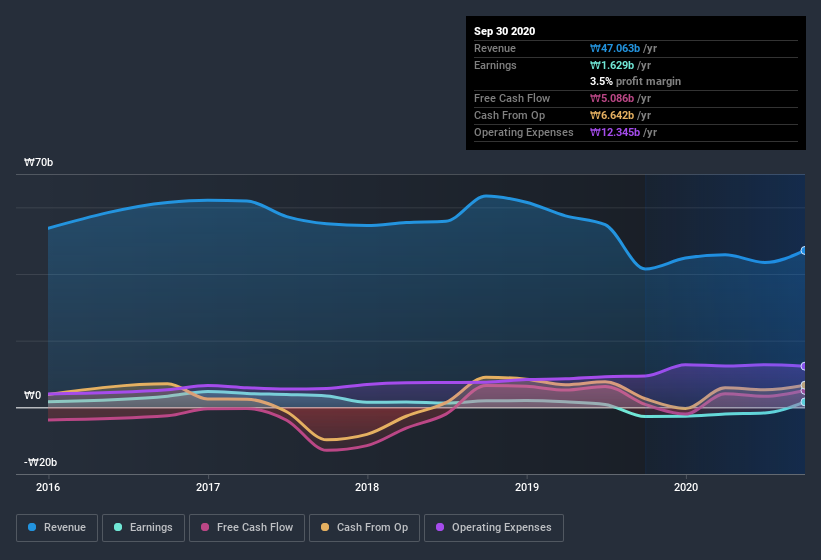This screenshot has width=821, height=560.
Task: Click the ₩0 y-axis label
Action: point(32,395)
